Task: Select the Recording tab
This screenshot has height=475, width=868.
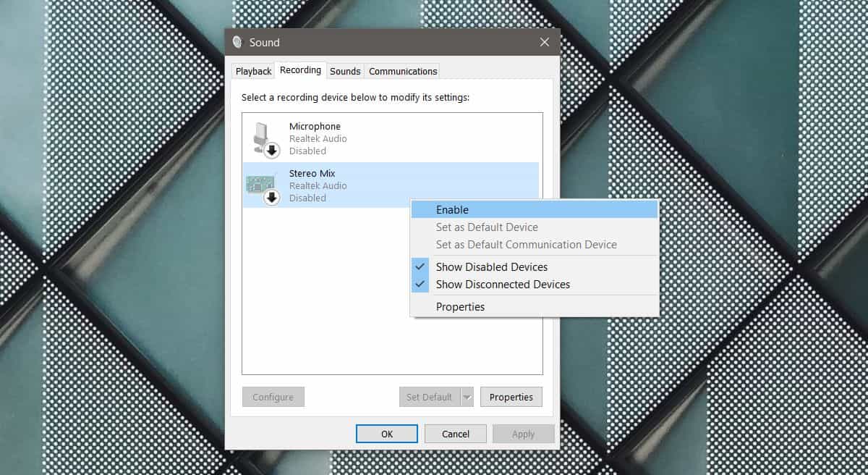Action: [x=300, y=70]
